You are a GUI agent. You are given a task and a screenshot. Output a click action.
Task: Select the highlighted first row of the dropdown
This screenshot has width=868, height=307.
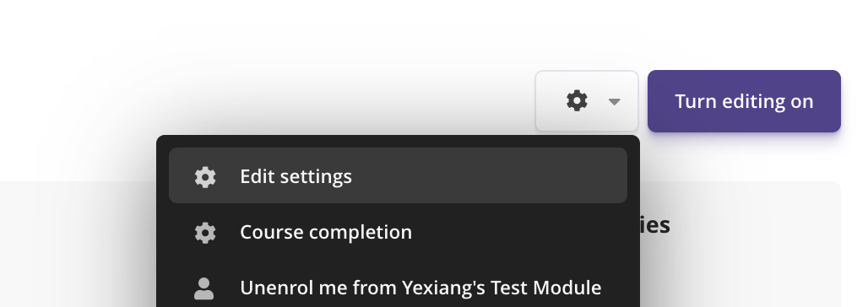pos(398,176)
